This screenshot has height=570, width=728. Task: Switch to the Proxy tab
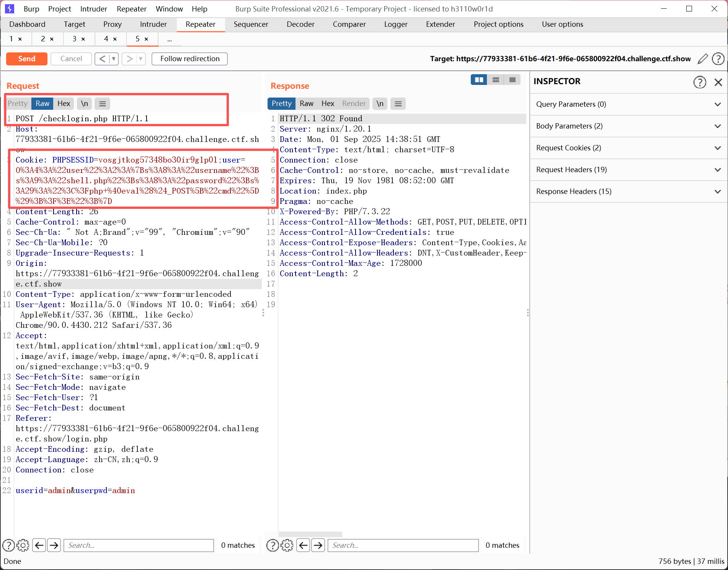click(x=113, y=24)
